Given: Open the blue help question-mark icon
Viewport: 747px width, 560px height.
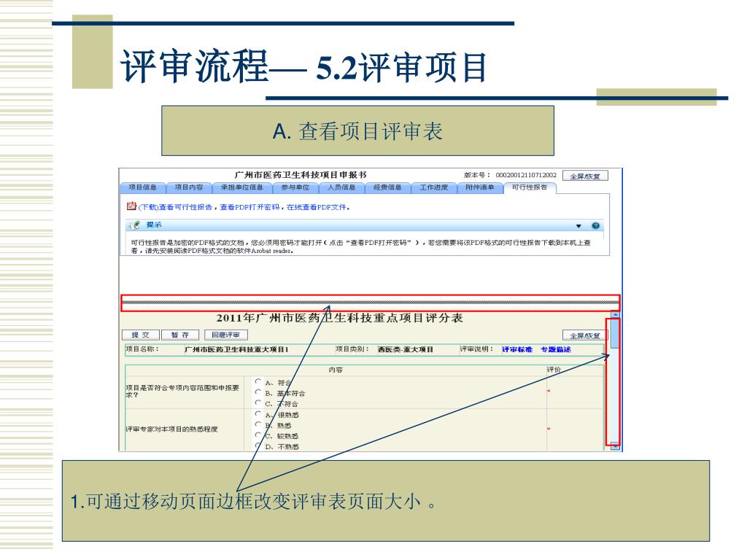Looking at the screenshot, I should pos(595,226).
